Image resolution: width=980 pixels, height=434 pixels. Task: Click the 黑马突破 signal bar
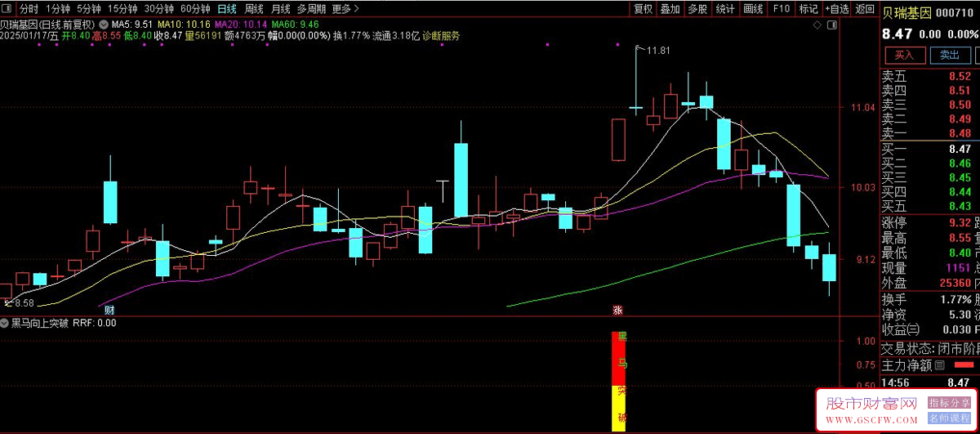click(621, 381)
